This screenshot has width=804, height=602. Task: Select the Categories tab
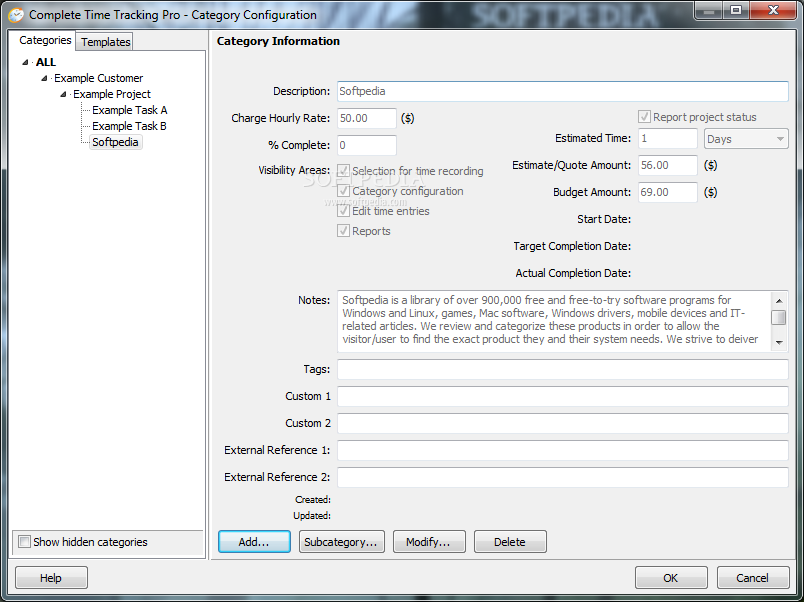pyautogui.click(x=45, y=40)
